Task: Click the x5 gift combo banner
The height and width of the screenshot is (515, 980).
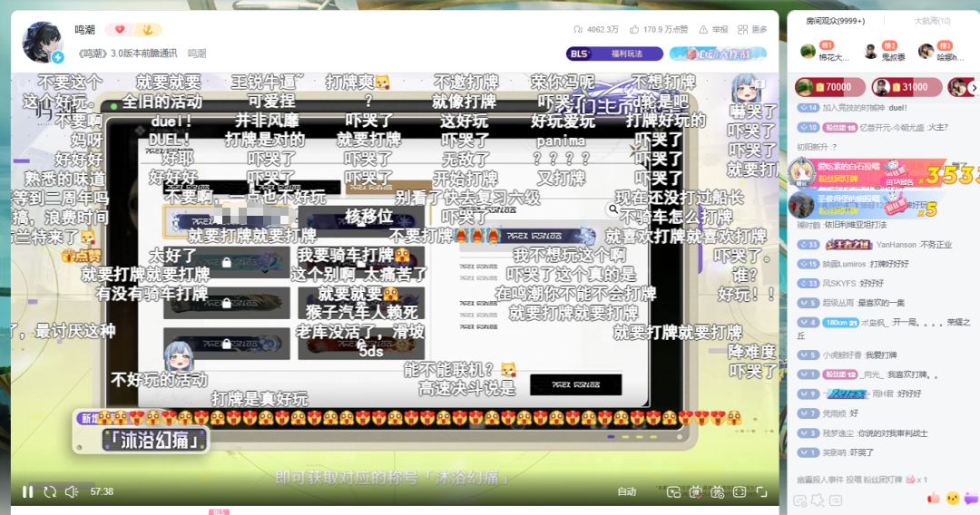Action: (x=863, y=203)
